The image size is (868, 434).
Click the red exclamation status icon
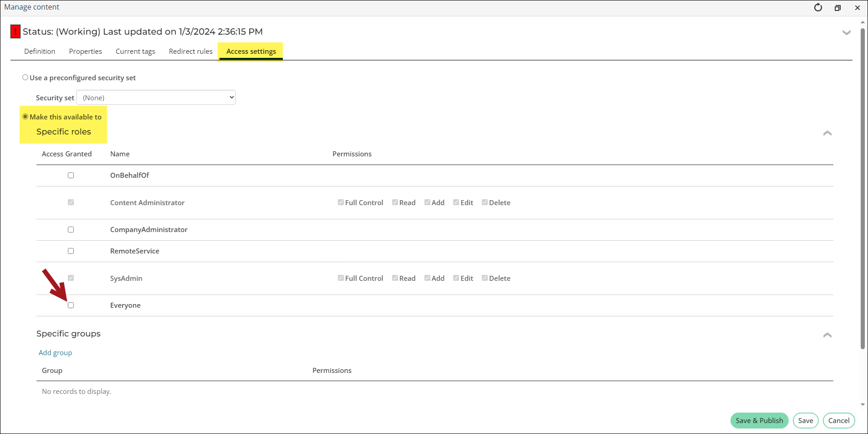pyautogui.click(x=15, y=31)
